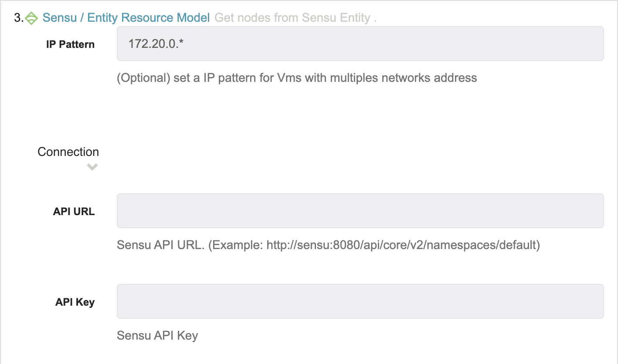
Task: Open the Sensu / Entity Resource Model title
Action: click(x=126, y=18)
